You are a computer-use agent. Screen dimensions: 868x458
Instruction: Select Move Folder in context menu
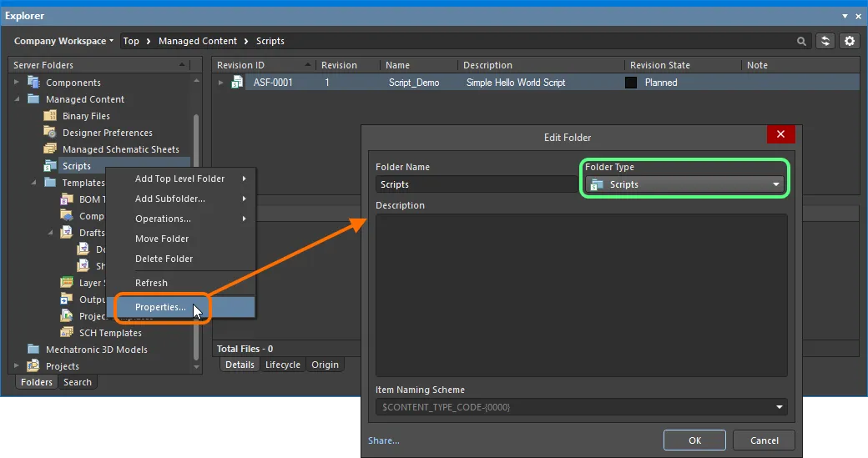tap(180, 239)
